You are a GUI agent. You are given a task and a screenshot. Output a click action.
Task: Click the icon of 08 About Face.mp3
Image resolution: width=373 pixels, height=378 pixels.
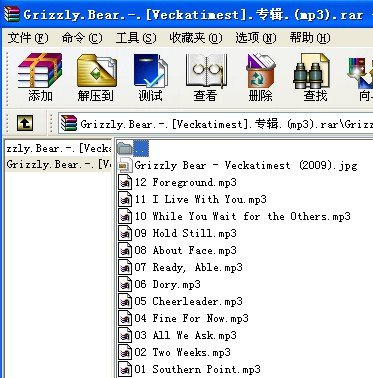pos(125,250)
